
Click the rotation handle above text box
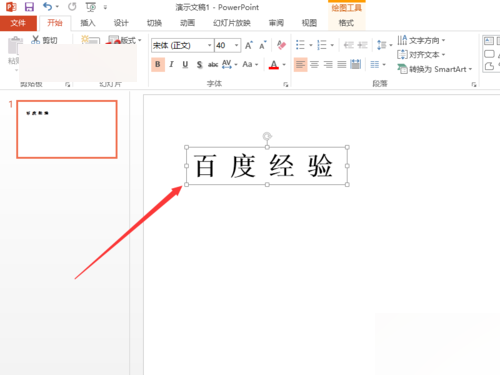pos(267,136)
